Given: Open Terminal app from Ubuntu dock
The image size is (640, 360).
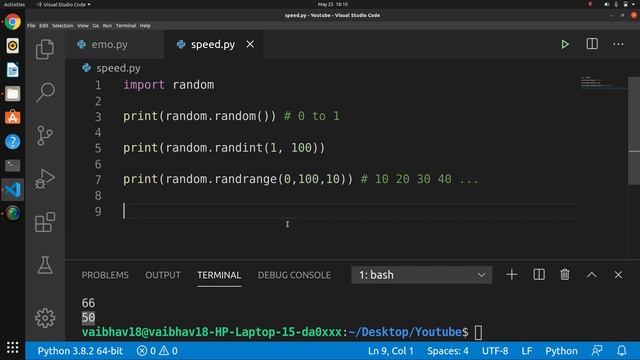Looking at the screenshot, I should click(13, 165).
